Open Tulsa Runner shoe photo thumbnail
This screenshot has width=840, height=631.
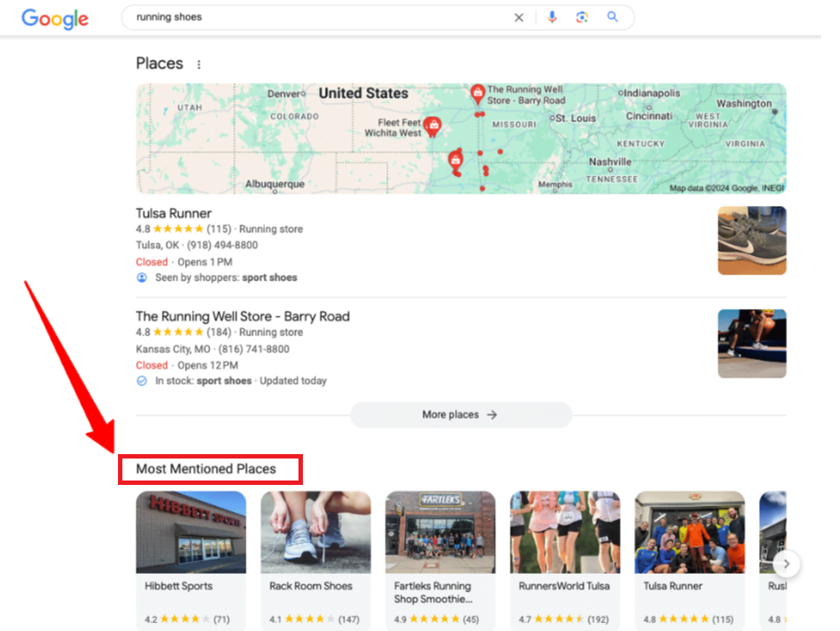(x=752, y=240)
